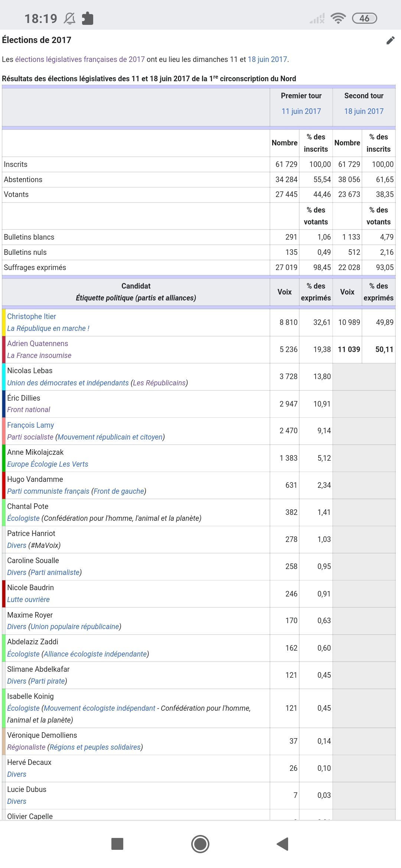Open Adrien Quatennens link

pyautogui.click(x=38, y=343)
